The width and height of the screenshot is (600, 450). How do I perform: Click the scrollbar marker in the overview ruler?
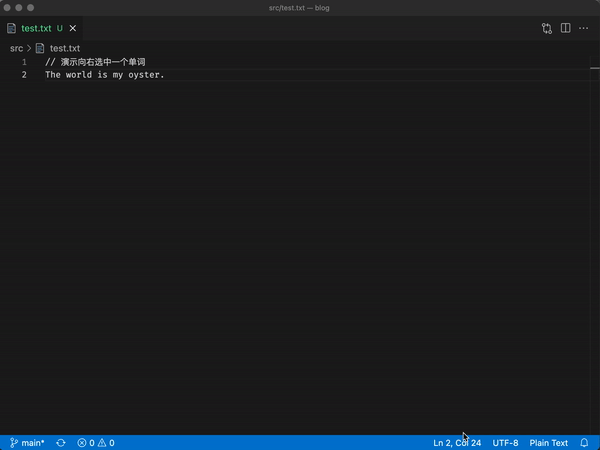[x=595, y=68]
